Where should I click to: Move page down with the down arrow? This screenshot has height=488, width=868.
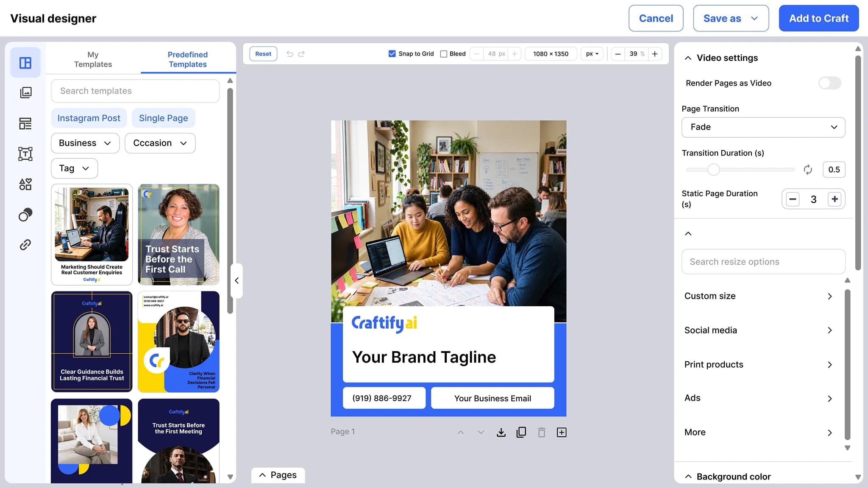point(481,432)
